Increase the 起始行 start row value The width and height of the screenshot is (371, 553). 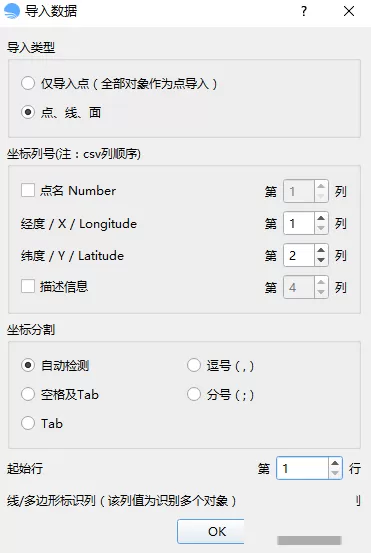335,463
